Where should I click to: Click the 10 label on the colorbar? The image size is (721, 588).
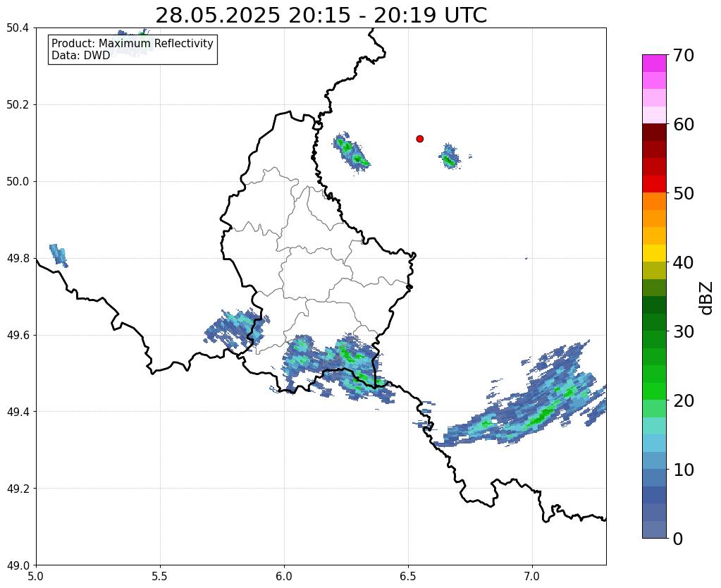tap(683, 470)
